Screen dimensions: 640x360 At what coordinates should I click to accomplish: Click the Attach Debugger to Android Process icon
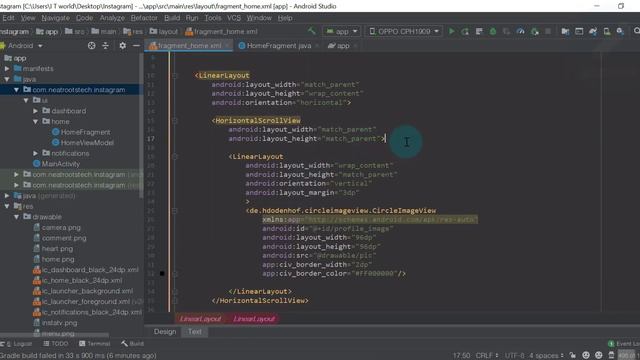click(534, 31)
